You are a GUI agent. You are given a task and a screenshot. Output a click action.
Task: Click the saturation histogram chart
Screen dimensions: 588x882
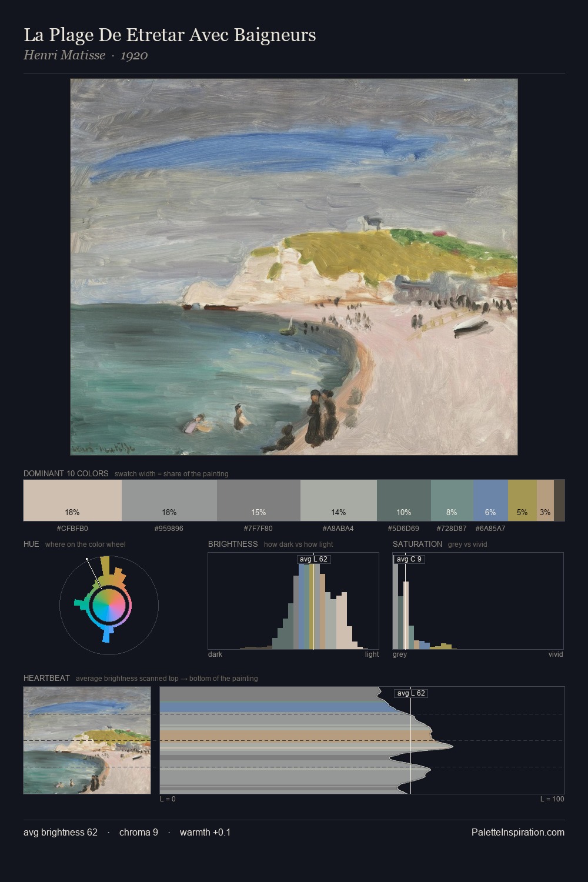[478, 601]
